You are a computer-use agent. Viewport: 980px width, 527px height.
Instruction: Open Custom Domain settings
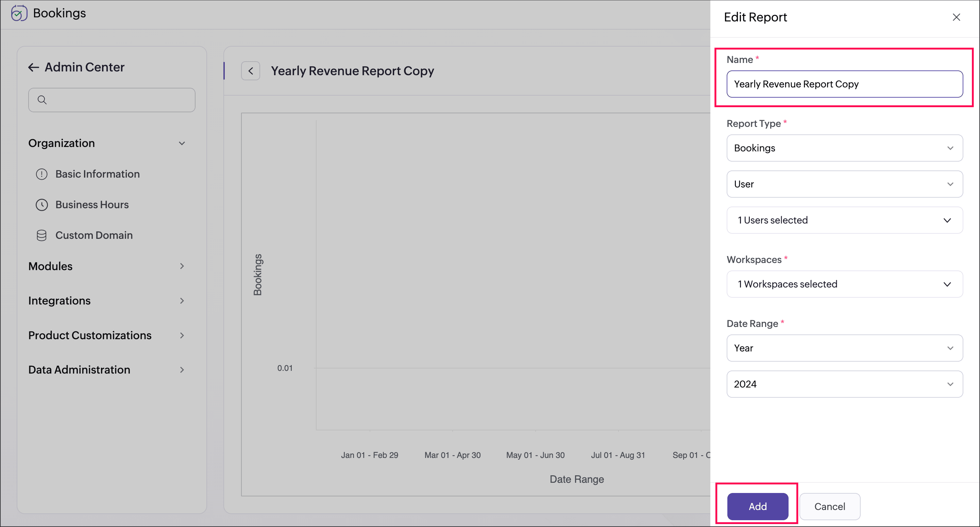(94, 235)
